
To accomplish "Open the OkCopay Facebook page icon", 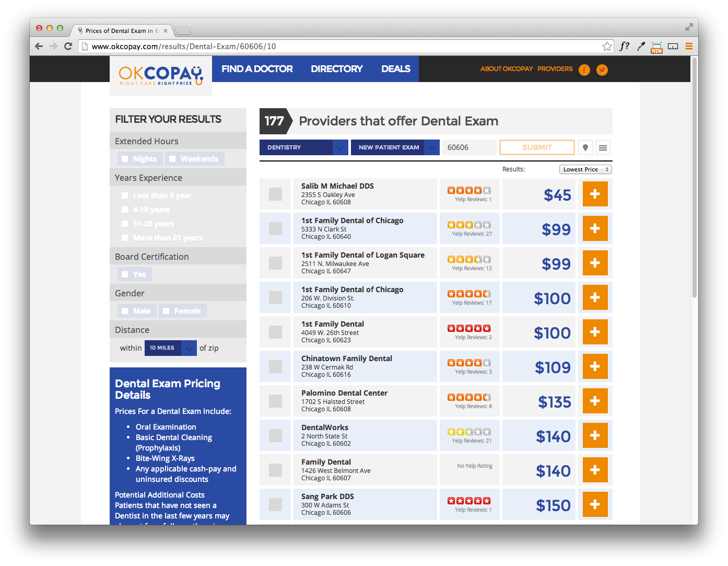I will click(x=584, y=70).
